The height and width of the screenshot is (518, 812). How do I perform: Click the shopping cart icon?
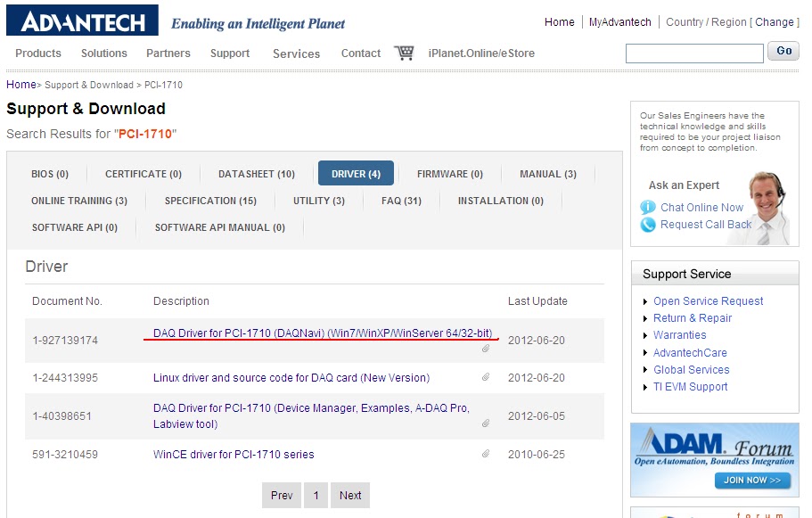406,53
